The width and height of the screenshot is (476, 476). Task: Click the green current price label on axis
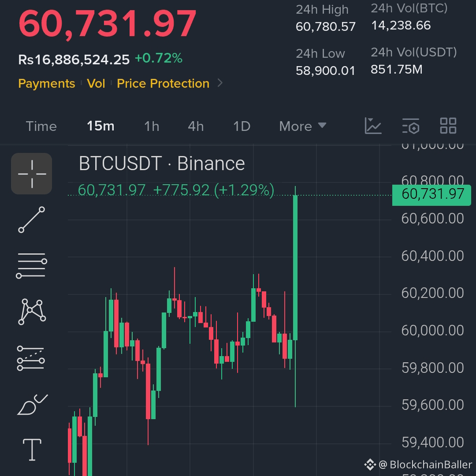[x=431, y=195]
